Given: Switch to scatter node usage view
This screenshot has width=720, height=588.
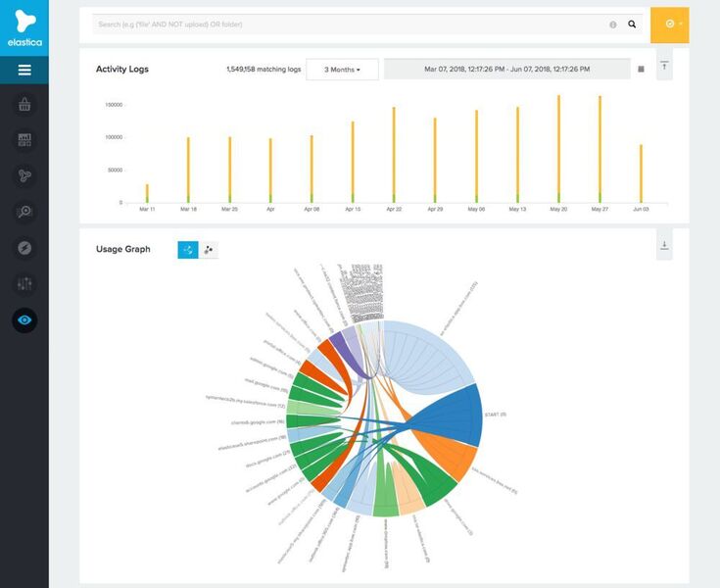Looking at the screenshot, I should (x=209, y=250).
